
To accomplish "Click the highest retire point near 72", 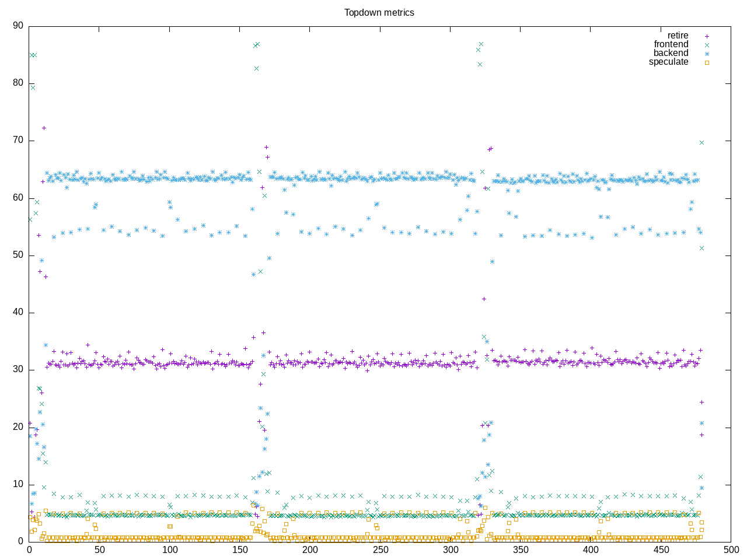I will tap(44, 128).
